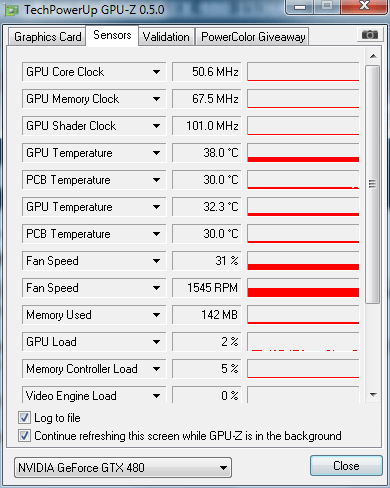
Task: Click the Close button
Action: (x=346, y=466)
